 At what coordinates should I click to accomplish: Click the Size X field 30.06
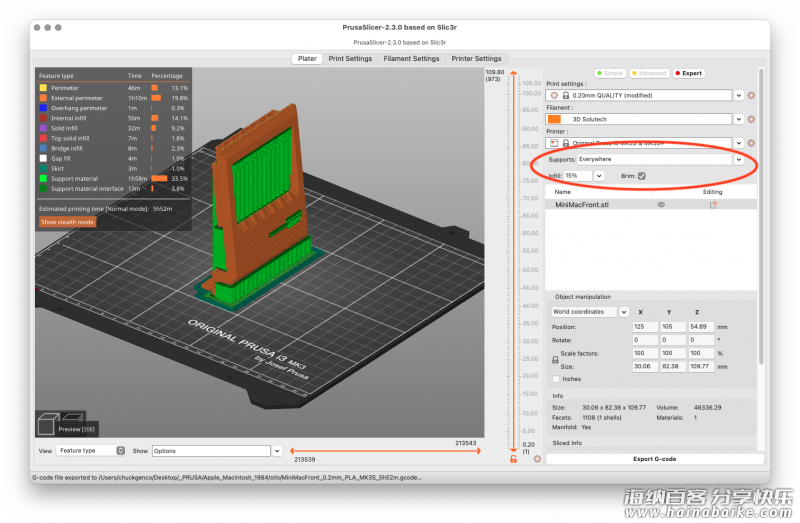tap(644, 366)
